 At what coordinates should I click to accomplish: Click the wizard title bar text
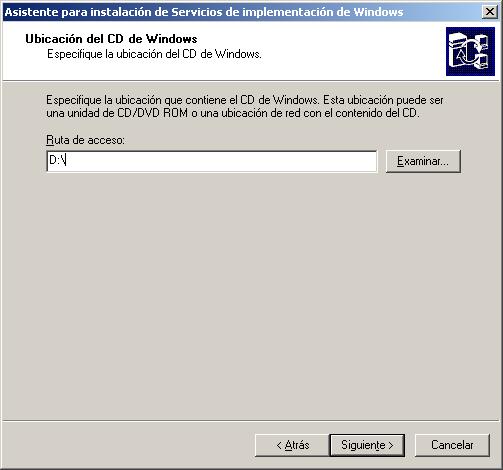point(204,12)
